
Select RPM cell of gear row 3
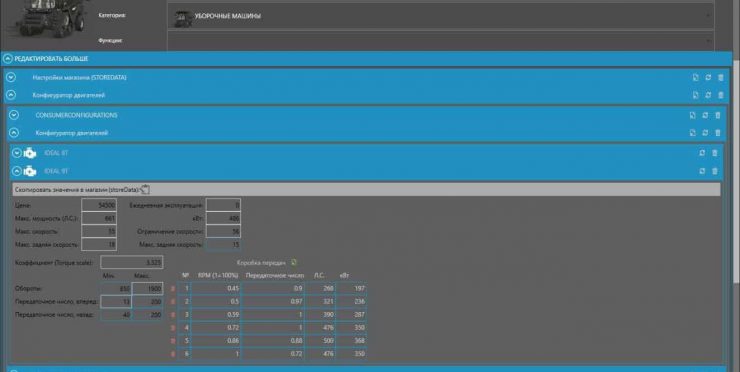point(216,314)
